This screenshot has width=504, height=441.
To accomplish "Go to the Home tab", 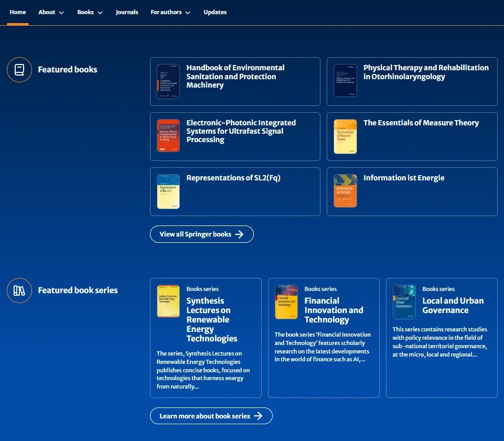I will [18, 12].
